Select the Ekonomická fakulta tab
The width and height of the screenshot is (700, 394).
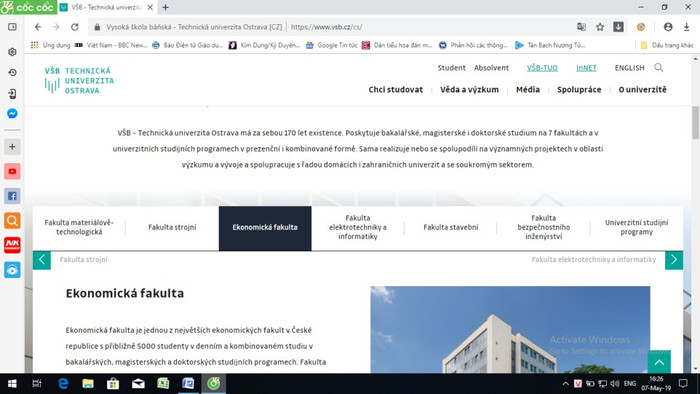265,228
